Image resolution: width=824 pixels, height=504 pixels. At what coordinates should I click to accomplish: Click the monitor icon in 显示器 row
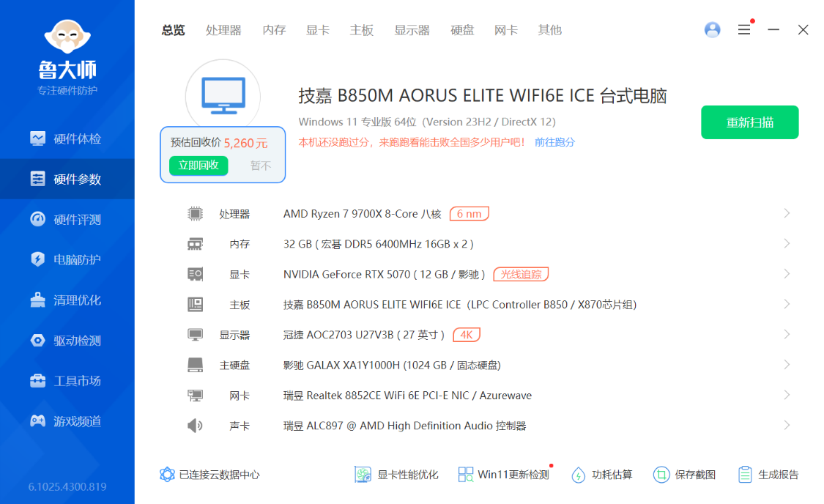tap(195, 335)
